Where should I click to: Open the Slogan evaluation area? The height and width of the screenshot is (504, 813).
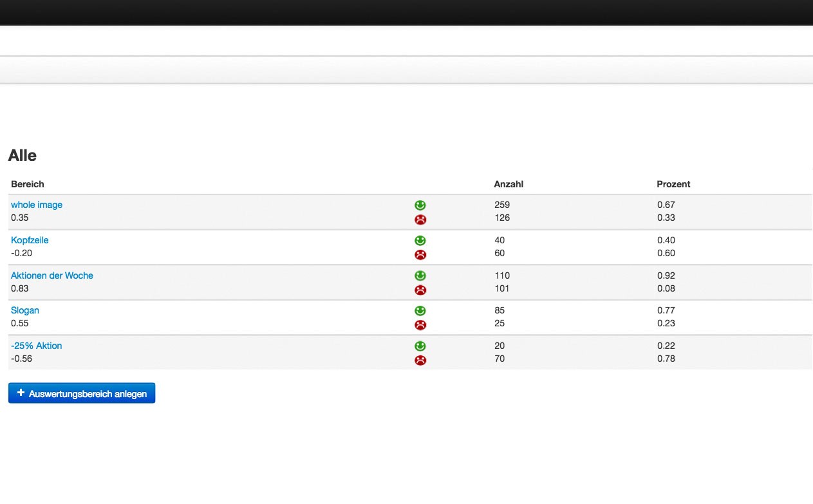(x=25, y=310)
